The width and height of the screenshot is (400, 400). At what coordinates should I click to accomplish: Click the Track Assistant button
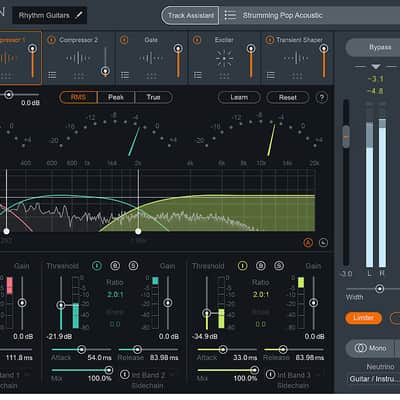point(190,15)
